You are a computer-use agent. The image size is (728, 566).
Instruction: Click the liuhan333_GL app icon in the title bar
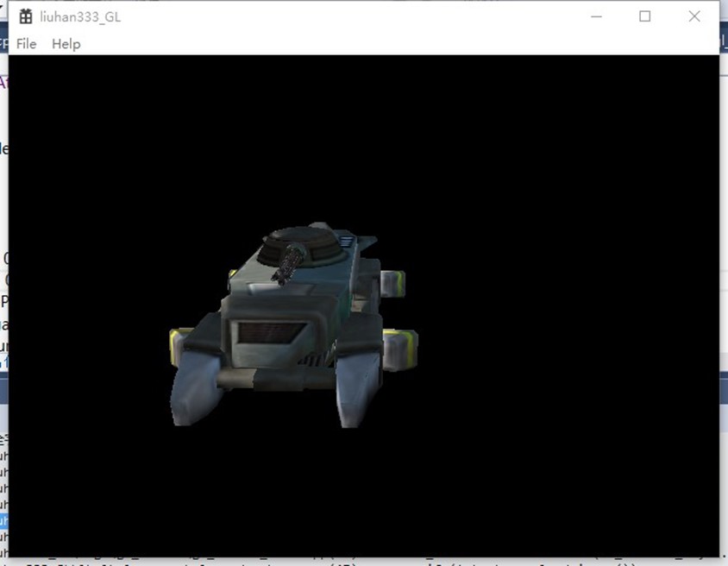pos(26,16)
